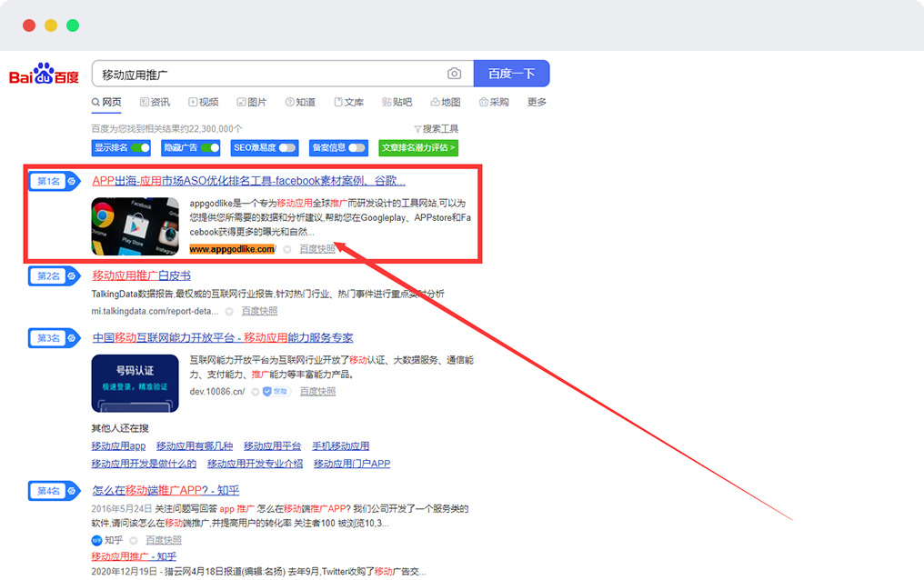The width and height of the screenshot is (924, 580).
Task: Turn off the 显示排名 switch
Action: pyautogui.click(x=140, y=148)
